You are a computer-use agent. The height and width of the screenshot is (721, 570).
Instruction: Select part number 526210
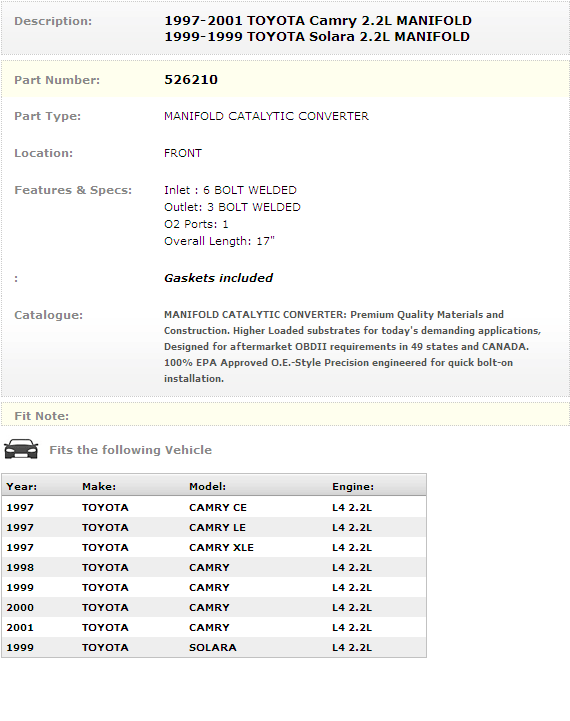pyautogui.click(x=191, y=80)
